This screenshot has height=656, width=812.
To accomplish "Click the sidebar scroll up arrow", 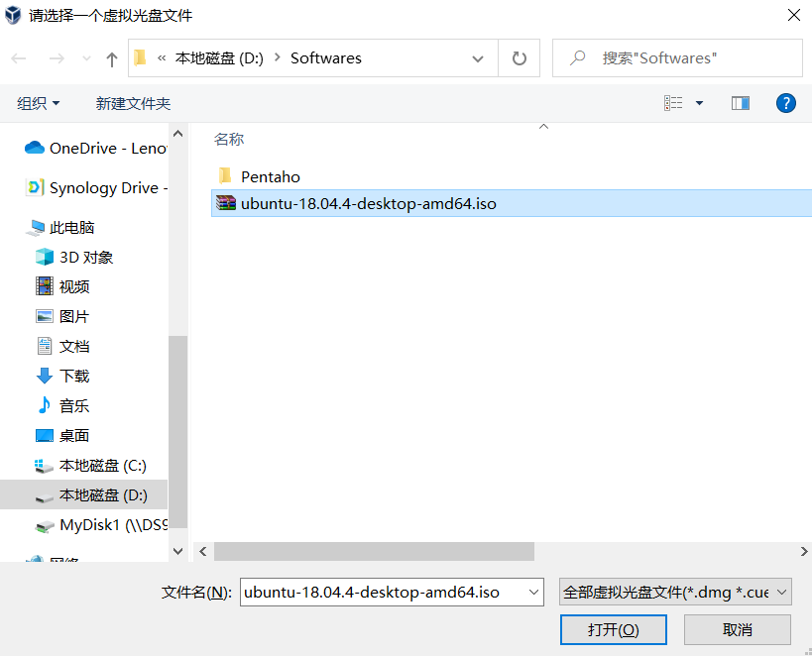I will (178, 134).
